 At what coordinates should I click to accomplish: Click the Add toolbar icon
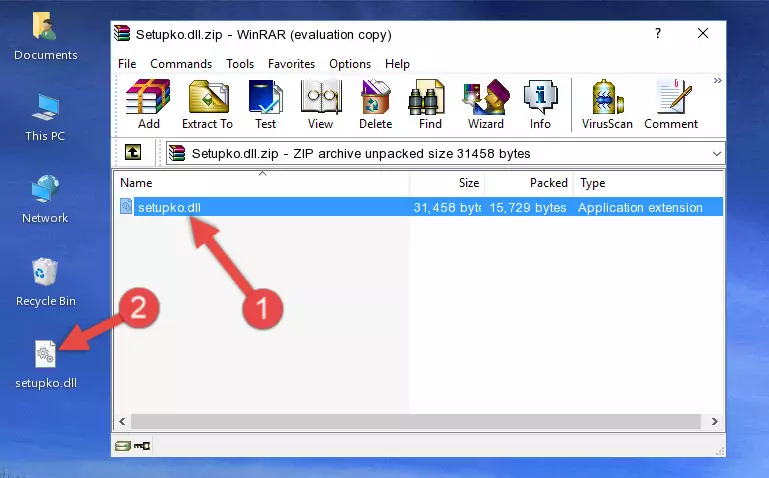pyautogui.click(x=148, y=104)
